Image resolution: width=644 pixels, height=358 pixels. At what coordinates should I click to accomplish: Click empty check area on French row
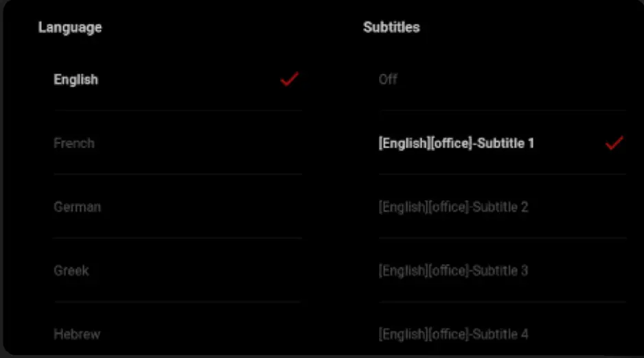(290, 143)
